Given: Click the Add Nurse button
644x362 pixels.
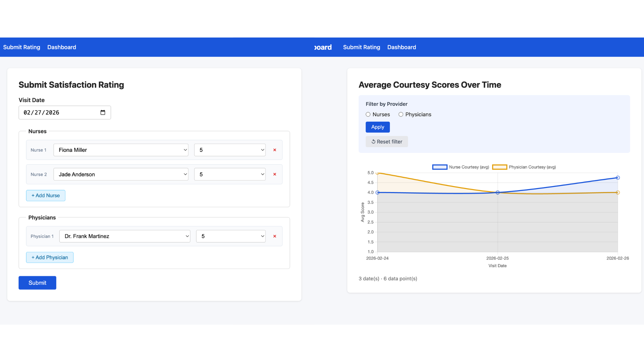Looking at the screenshot, I should click(x=45, y=195).
